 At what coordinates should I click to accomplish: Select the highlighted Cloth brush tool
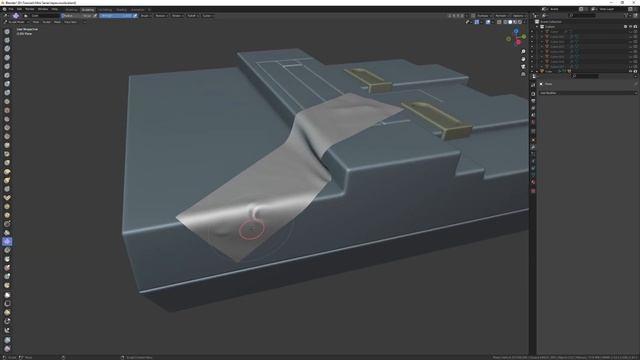click(7, 242)
